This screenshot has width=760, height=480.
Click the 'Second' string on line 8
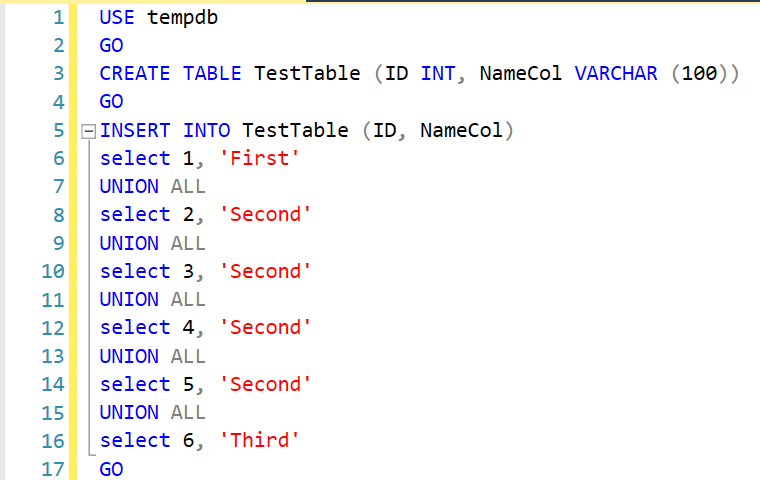[x=265, y=215]
